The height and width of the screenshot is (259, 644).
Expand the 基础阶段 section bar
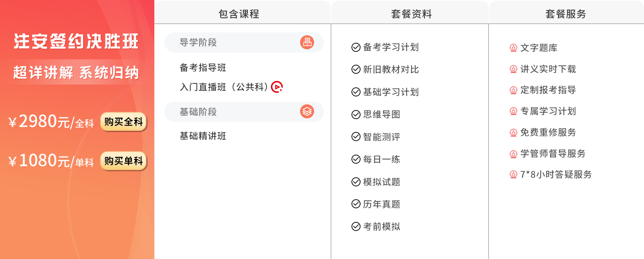[x=244, y=112]
